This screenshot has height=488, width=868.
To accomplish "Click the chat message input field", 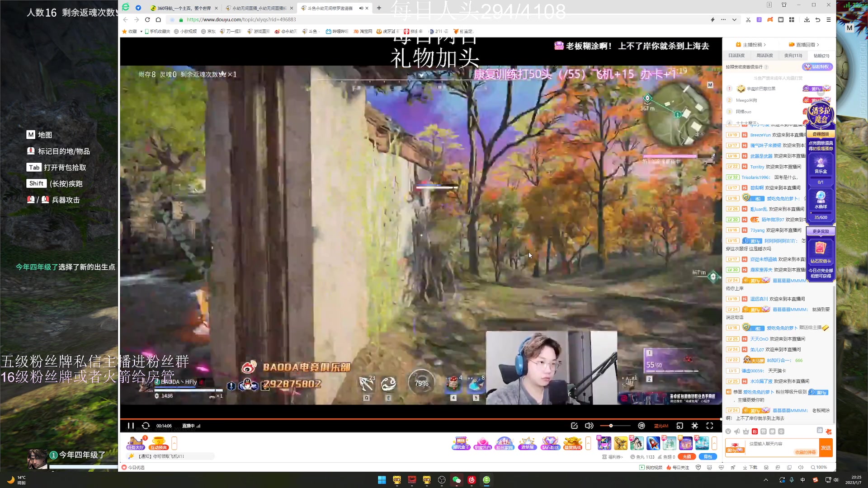I will 778,444.
